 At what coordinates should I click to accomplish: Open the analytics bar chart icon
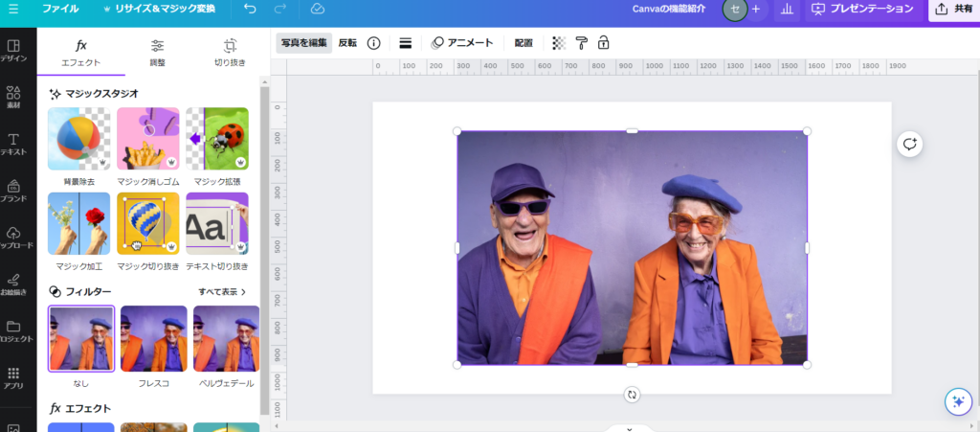(x=787, y=9)
